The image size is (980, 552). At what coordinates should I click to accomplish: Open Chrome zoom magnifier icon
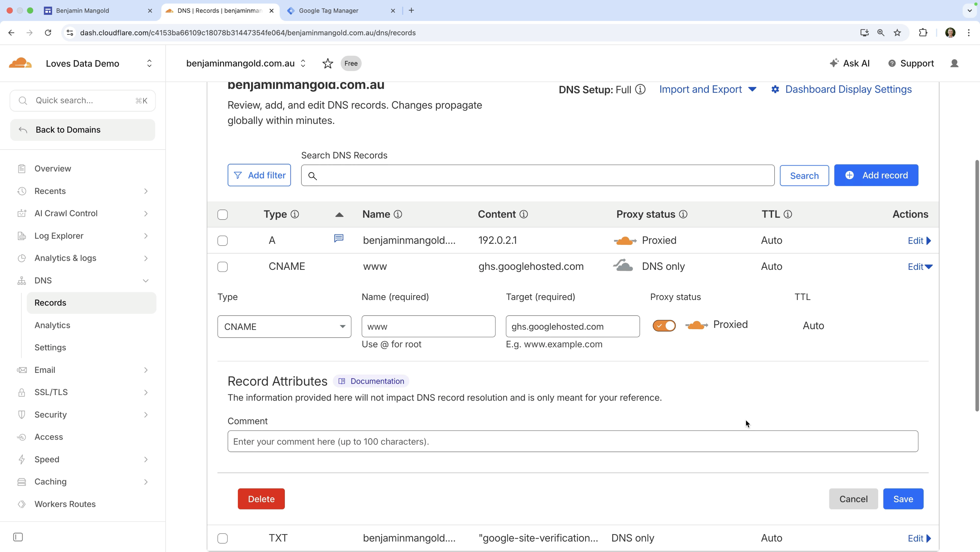point(881,33)
